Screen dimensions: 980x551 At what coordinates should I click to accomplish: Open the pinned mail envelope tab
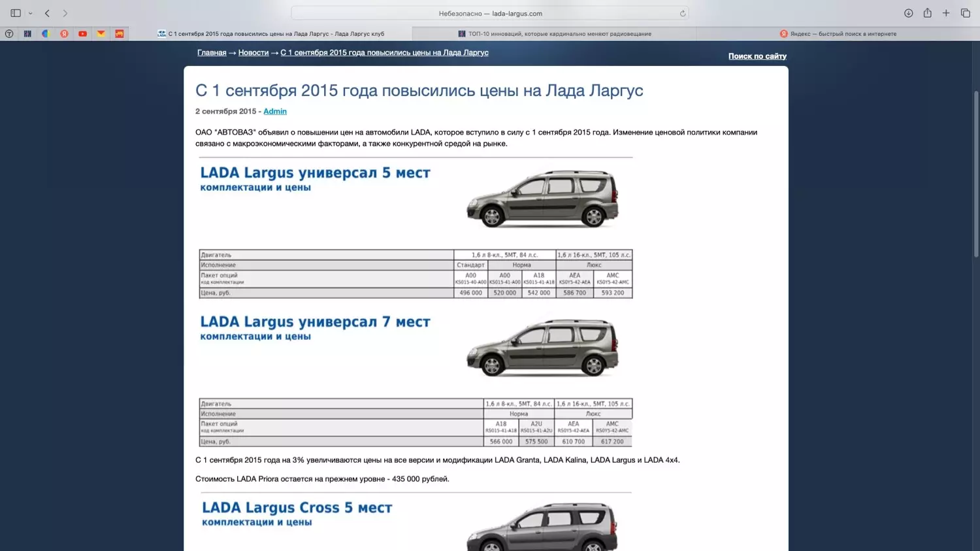coord(101,33)
